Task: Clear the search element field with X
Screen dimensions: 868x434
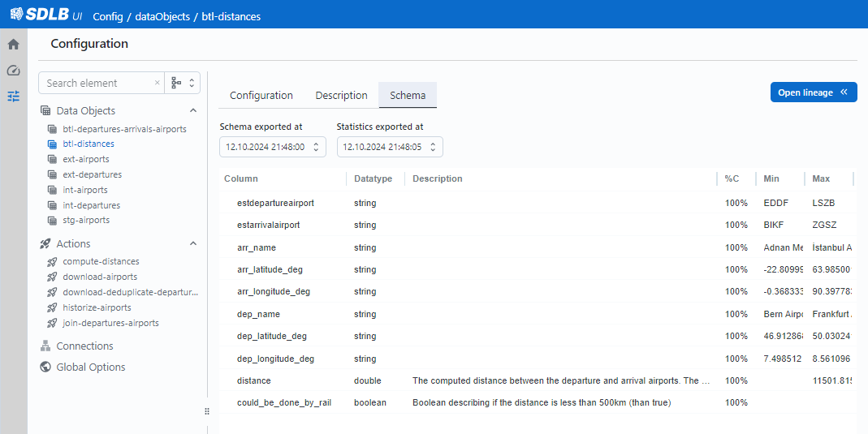Action: pyautogui.click(x=157, y=83)
